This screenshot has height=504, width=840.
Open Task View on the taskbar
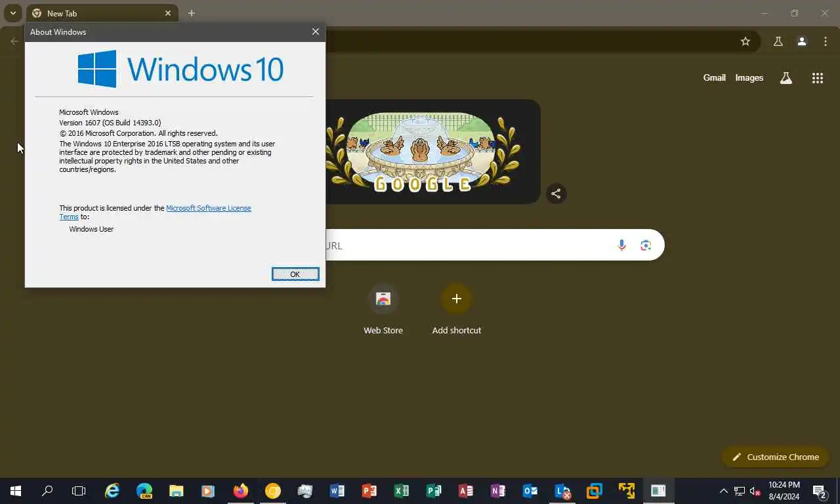point(79,491)
